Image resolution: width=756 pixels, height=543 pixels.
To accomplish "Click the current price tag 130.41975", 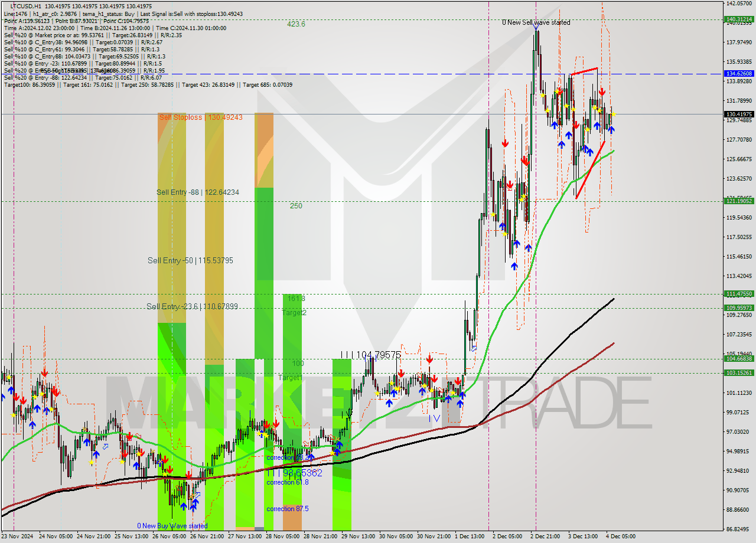I will [x=739, y=114].
